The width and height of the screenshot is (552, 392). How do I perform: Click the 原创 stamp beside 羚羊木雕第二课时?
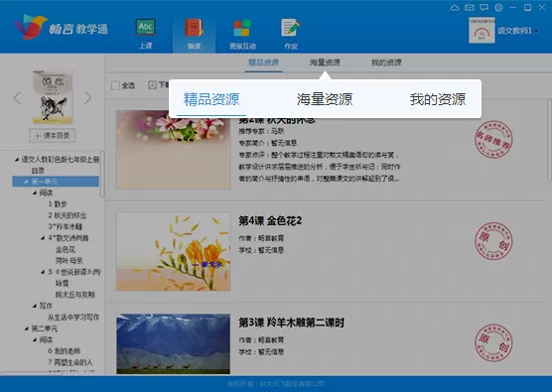pyautogui.click(x=493, y=342)
